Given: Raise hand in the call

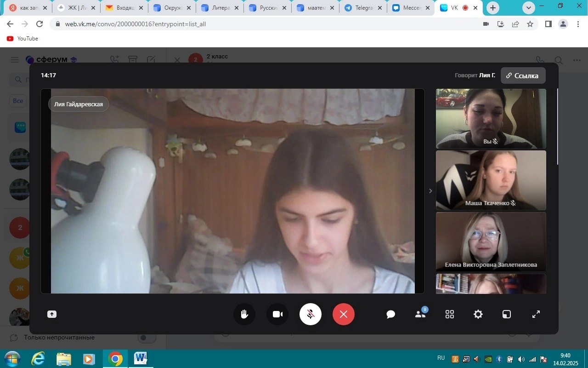Looking at the screenshot, I should pyautogui.click(x=244, y=314).
